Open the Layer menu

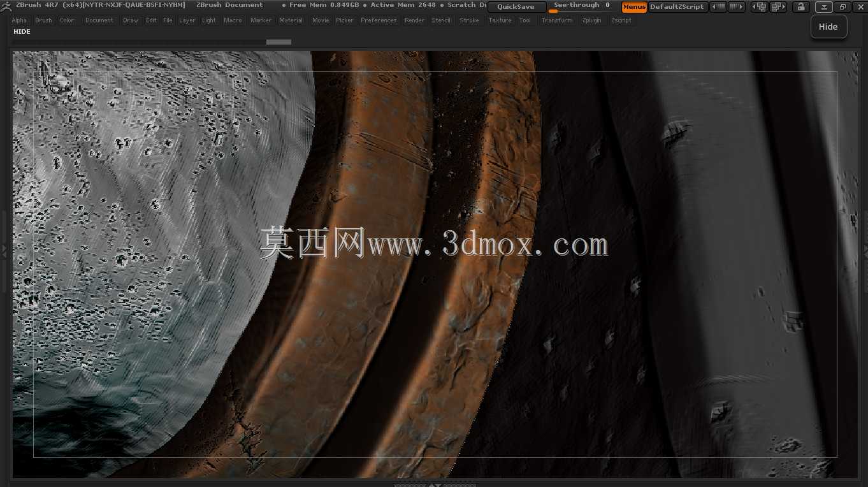pos(187,20)
